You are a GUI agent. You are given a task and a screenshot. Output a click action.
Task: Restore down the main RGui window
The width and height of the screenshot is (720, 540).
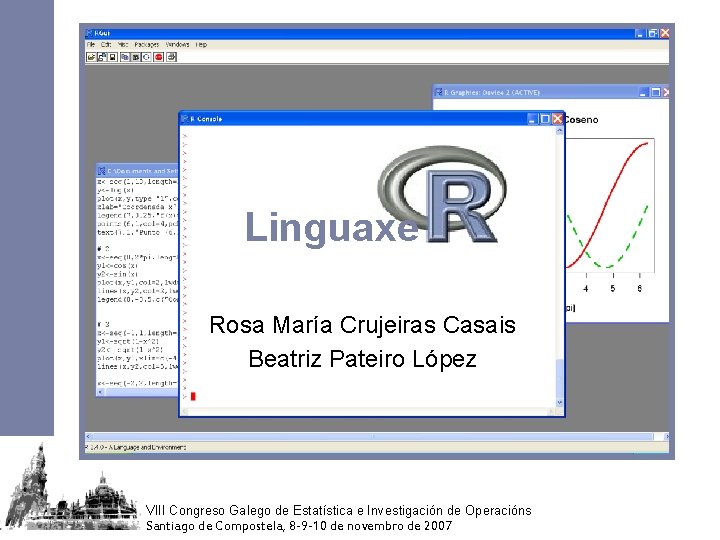point(652,33)
